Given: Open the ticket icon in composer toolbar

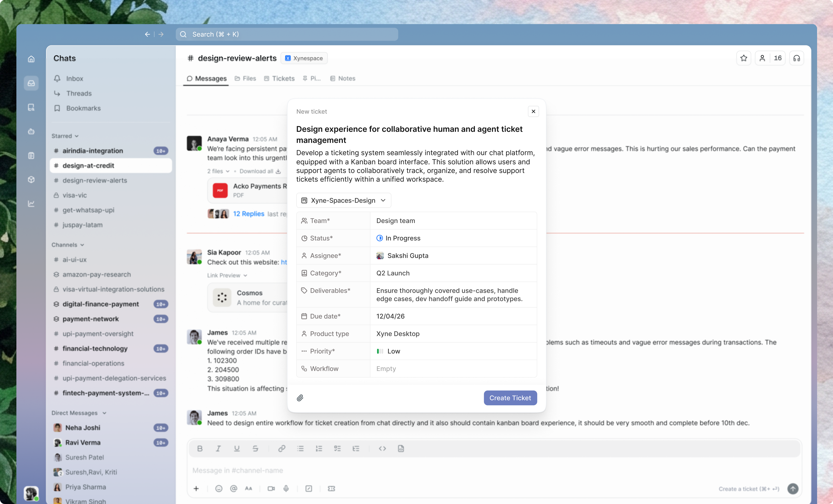Looking at the screenshot, I should click(331, 489).
